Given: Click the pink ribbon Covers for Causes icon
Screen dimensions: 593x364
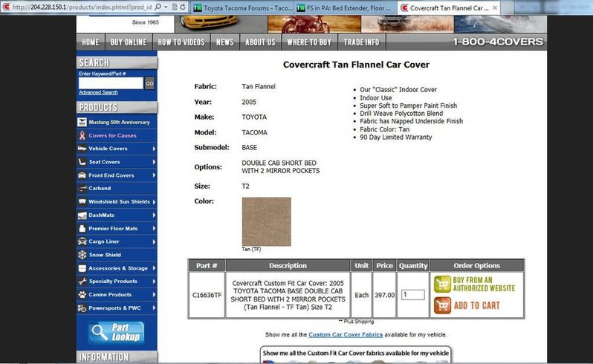Looking at the screenshot, I should point(82,135).
